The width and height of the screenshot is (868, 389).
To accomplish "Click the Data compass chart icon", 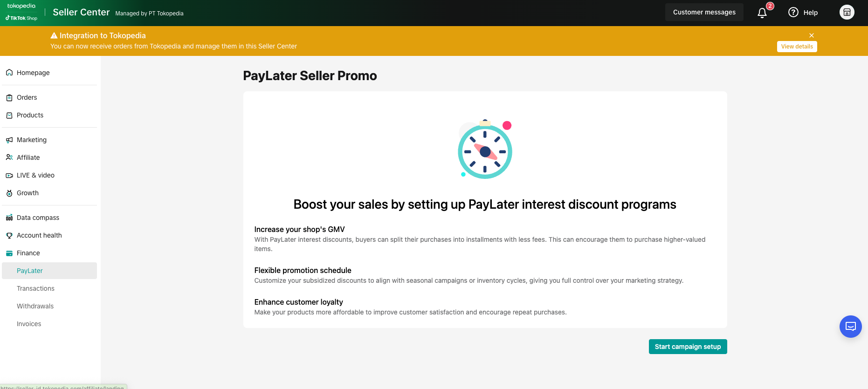I will [9, 218].
